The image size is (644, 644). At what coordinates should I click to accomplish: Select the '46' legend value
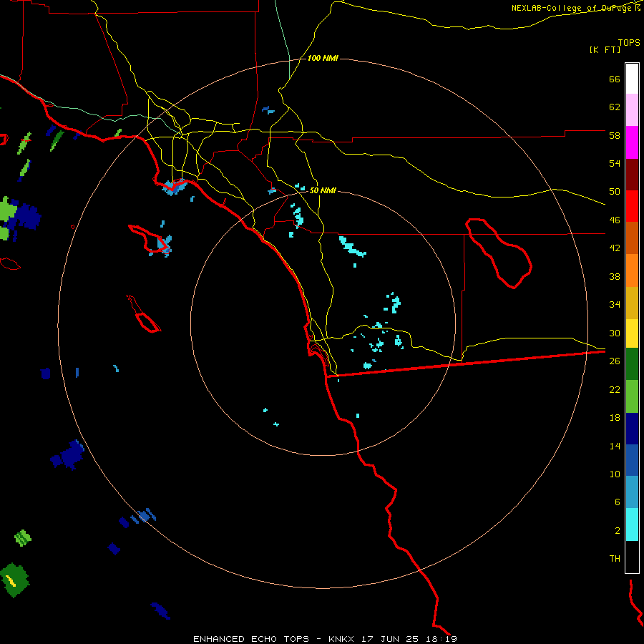click(615, 220)
